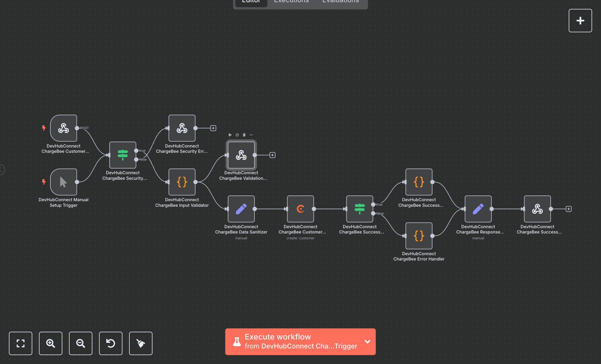Open the DevHubConnect ChargeBee Error Handler node
601x364 pixels.
click(419, 236)
